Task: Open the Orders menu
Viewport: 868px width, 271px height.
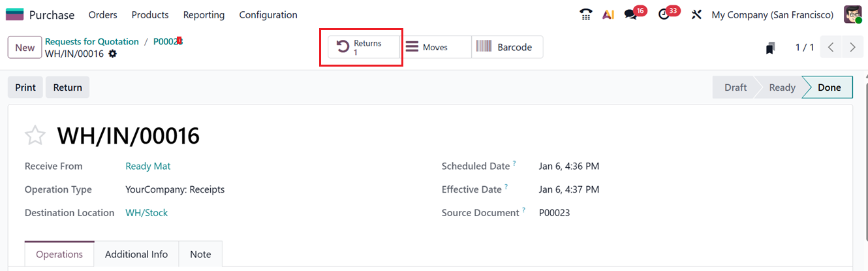Action: 102,14
